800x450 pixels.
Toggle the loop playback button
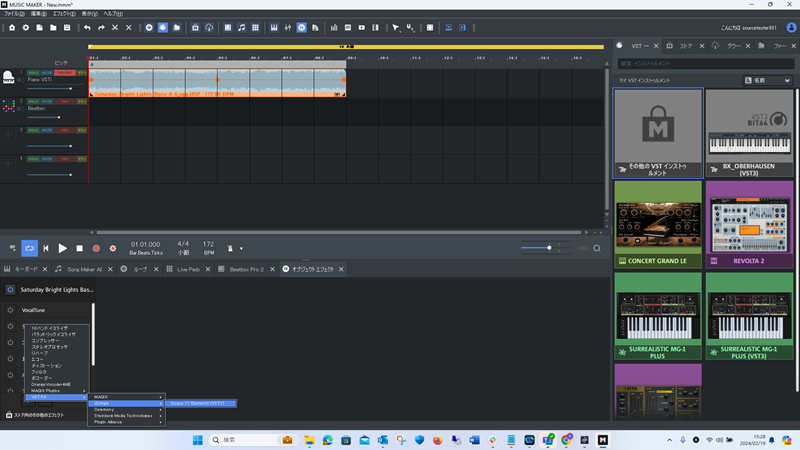pyautogui.click(x=30, y=248)
